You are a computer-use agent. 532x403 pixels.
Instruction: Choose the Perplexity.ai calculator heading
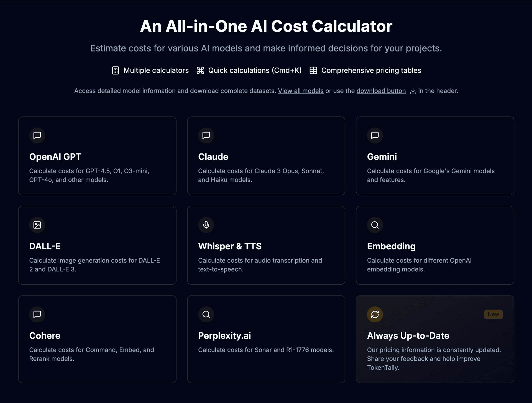point(224,336)
